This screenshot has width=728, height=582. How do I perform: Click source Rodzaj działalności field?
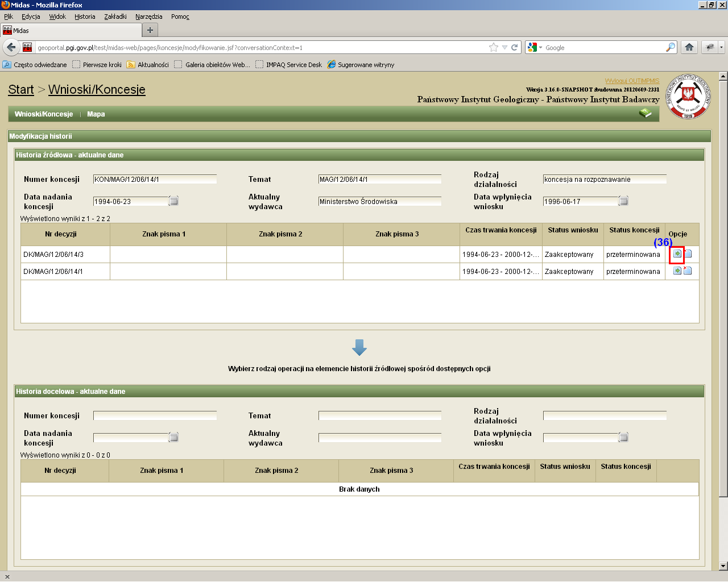[605, 179]
